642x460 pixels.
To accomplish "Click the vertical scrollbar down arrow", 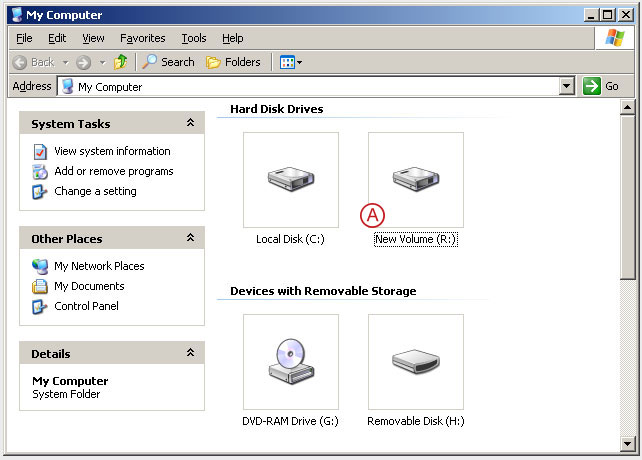I will pos(628,443).
